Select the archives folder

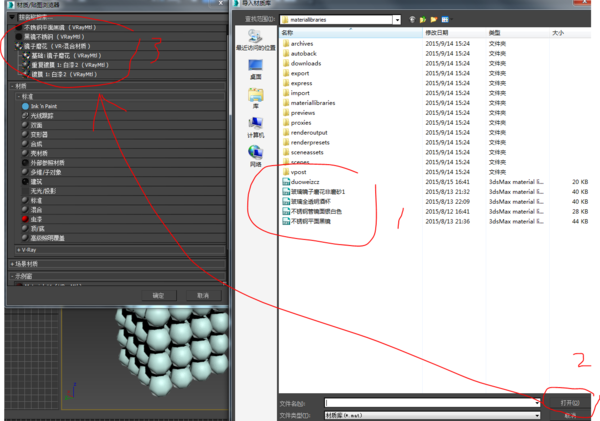pos(298,44)
